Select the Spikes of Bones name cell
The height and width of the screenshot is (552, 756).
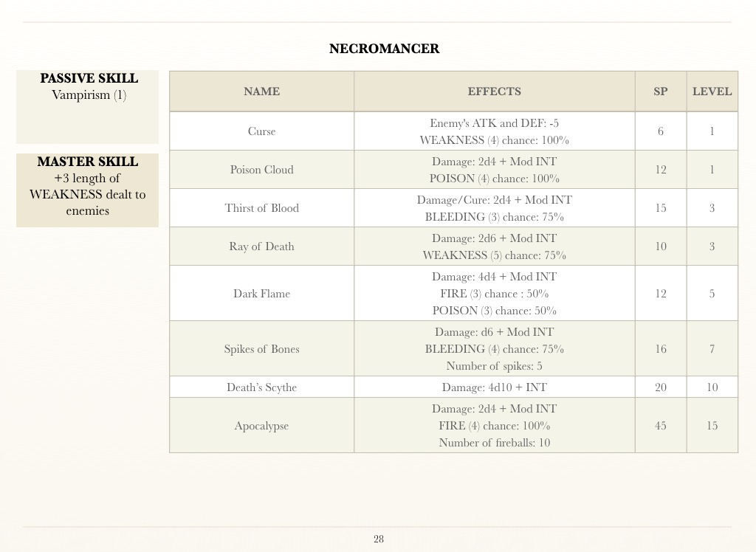(261, 349)
